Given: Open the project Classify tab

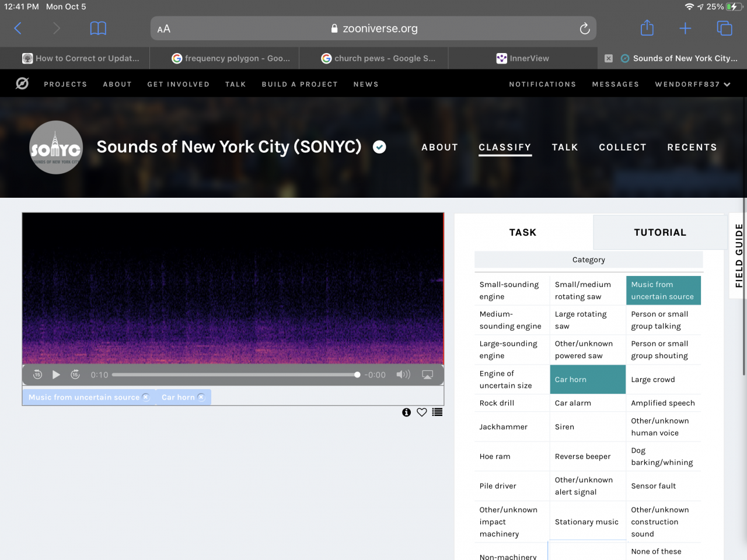Looking at the screenshot, I should click(505, 148).
